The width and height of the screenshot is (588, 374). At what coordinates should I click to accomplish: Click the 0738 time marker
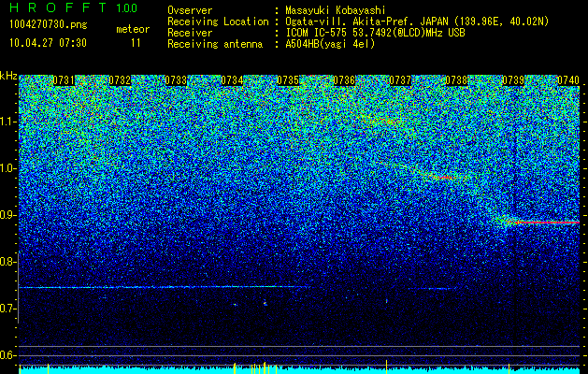[x=456, y=80]
